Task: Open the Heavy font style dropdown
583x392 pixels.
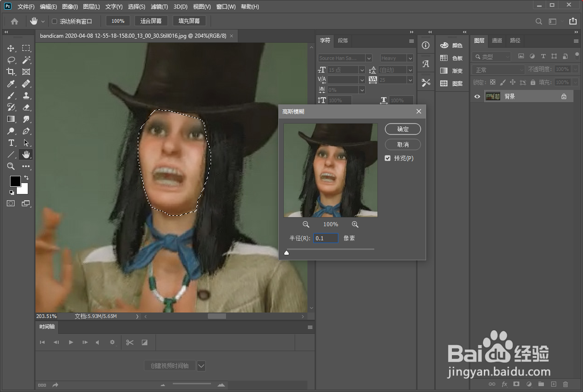Action: coord(410,58)
